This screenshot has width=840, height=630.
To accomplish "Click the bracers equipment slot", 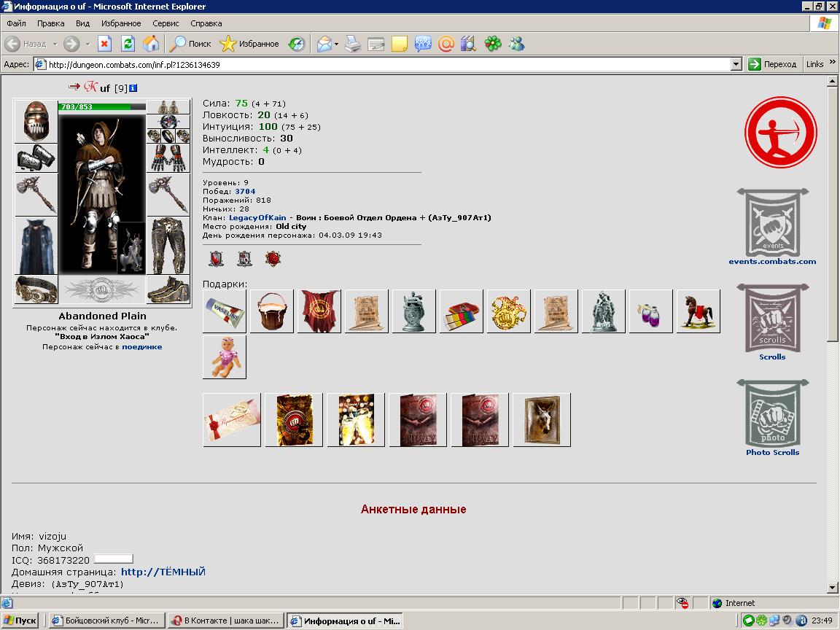I will coord(36,158).
